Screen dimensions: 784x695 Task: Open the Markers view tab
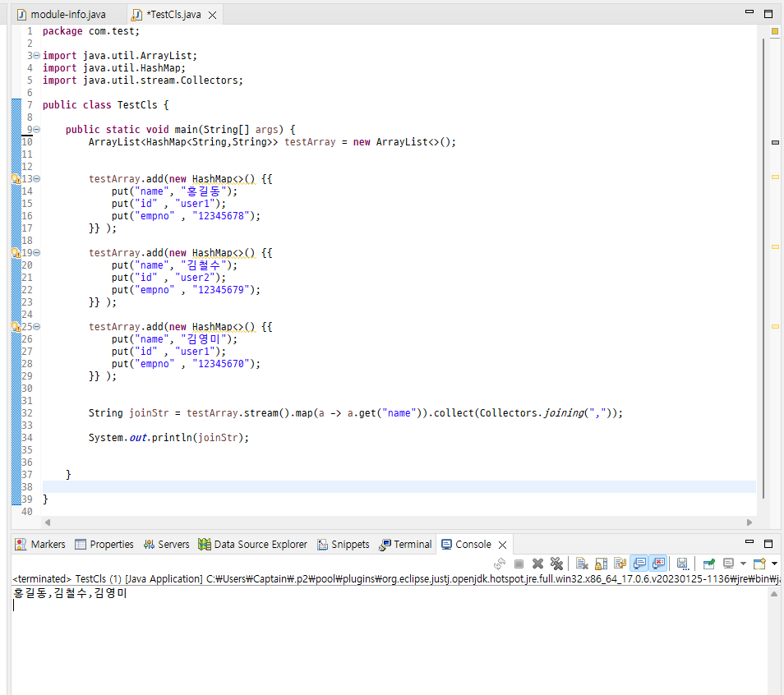(x=40, y=545)
